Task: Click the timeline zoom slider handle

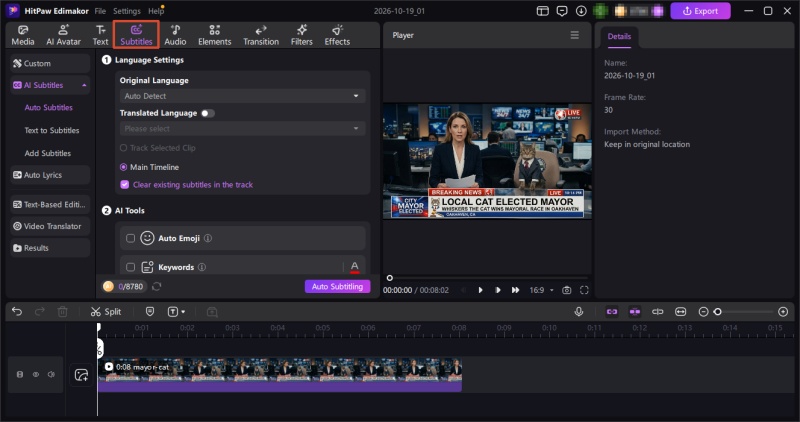Action: 718,311
